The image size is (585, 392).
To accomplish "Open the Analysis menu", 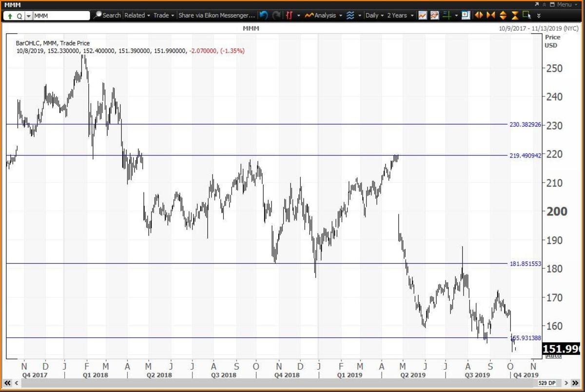I will point(323,15).
